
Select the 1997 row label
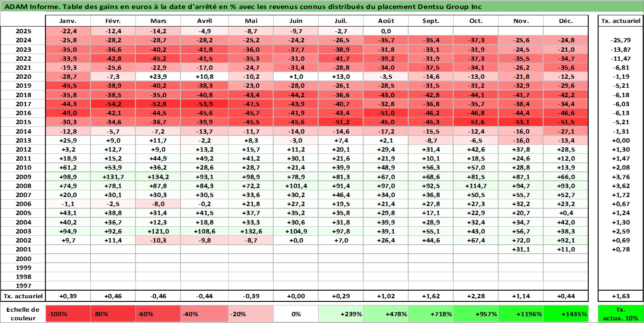click(x=23, y=286)
